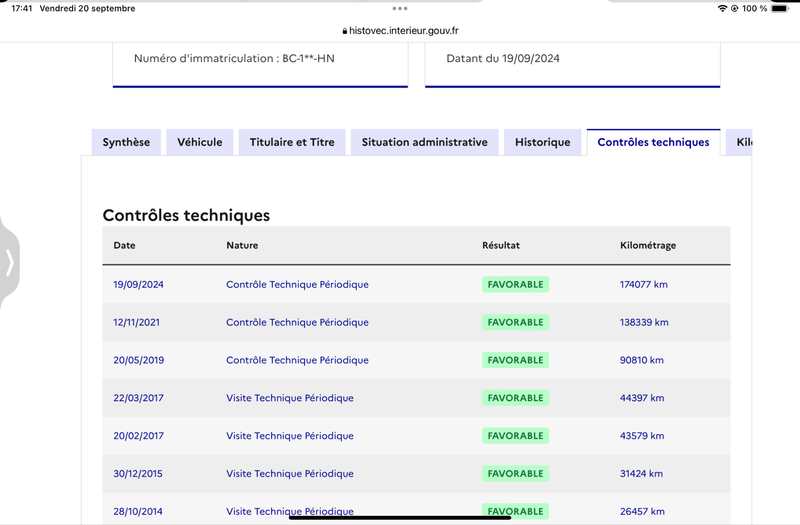
Task: Tap the histovec.interieur.gouv.fr address bar
Action: tap(400, 31)
